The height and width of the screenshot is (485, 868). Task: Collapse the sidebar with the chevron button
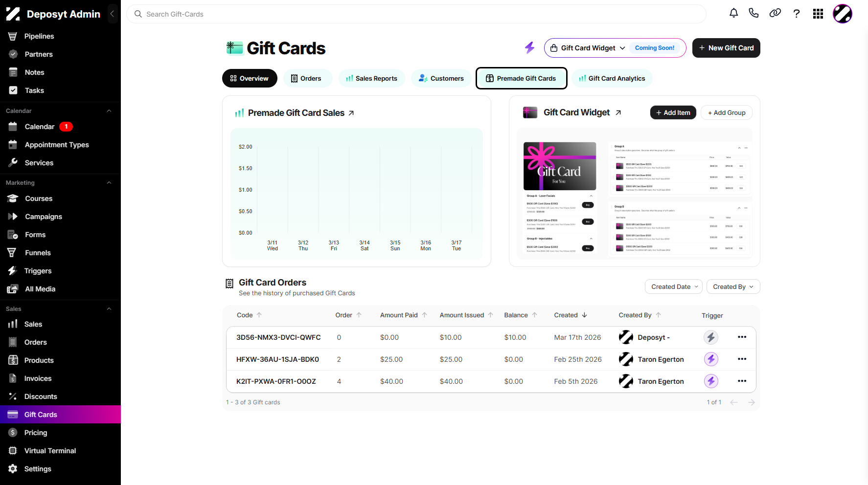112,14
